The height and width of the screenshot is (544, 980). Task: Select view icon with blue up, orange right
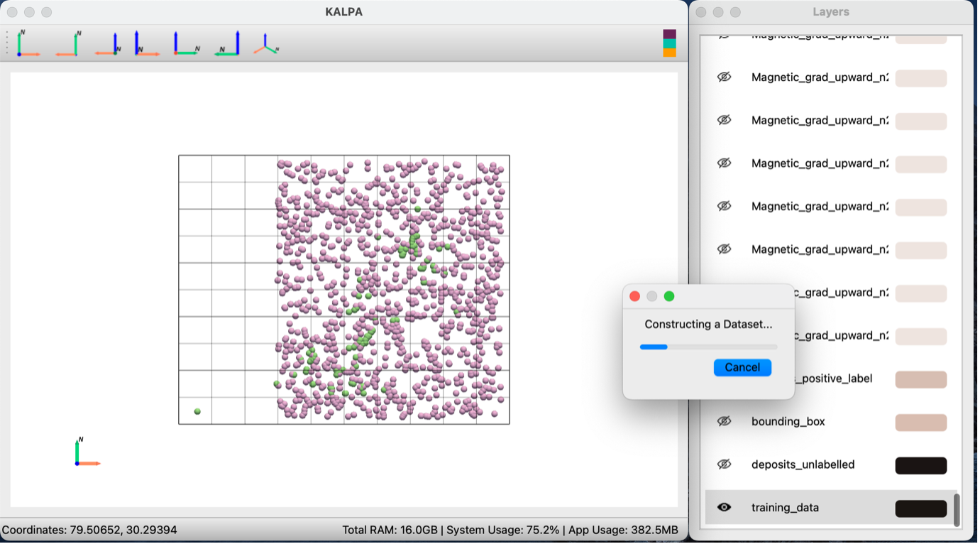(x=147, y=43)
